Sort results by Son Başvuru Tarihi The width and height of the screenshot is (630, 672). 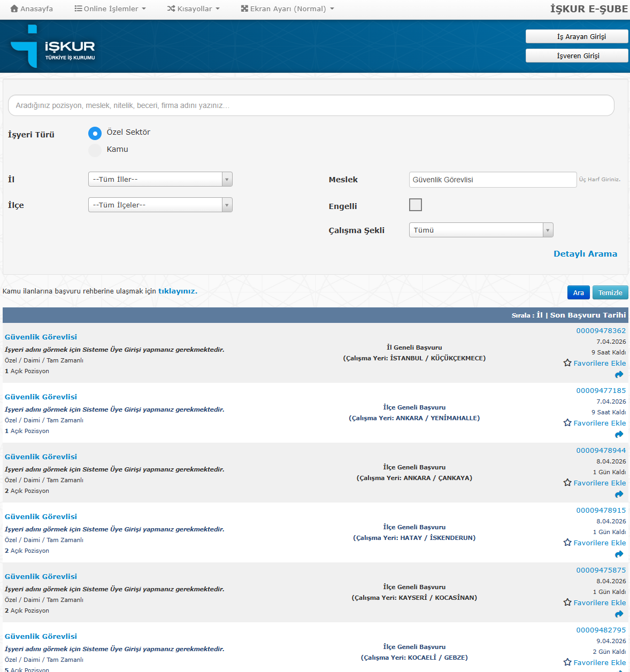[588, 315]
